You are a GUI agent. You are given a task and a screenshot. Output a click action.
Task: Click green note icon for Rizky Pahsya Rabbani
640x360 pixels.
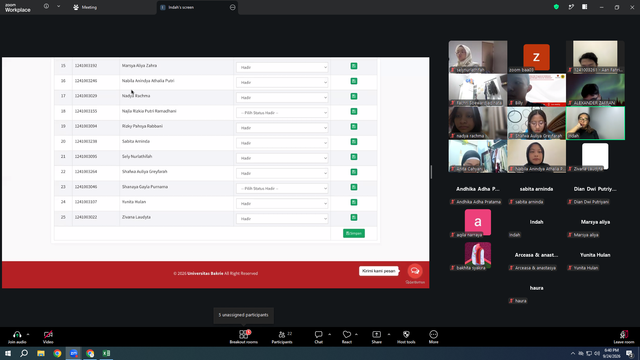coord(354,127)
